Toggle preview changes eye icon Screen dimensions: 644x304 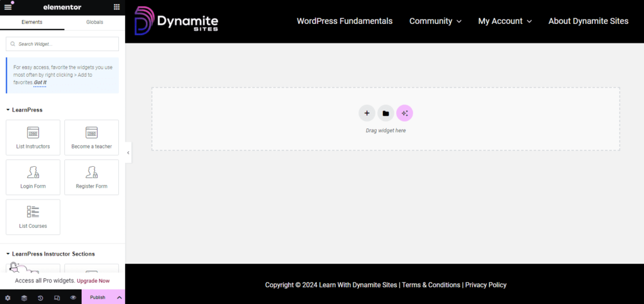pyautogui.click(x=73, y=297)
